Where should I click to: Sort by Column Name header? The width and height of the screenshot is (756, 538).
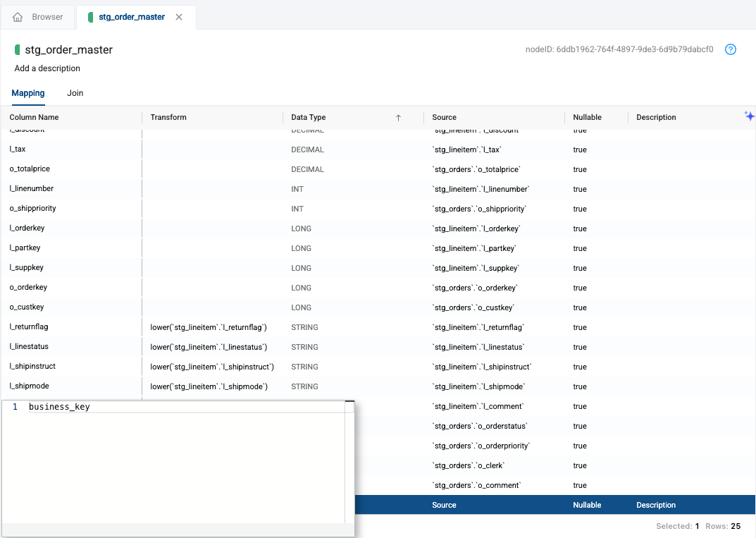(x=35, y=117)
